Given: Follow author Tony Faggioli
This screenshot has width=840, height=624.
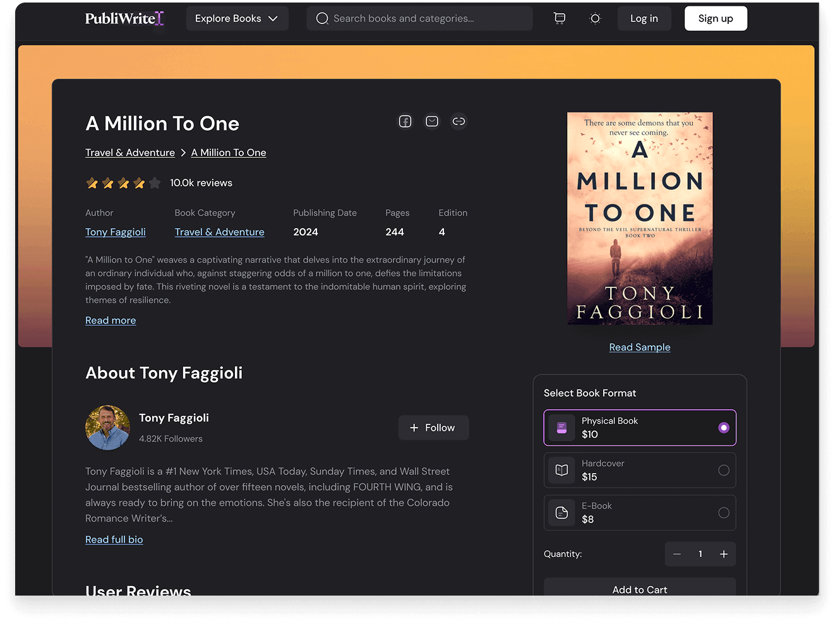Looking at the screenshot, I should pyautogui.click(x=433, y=428).
